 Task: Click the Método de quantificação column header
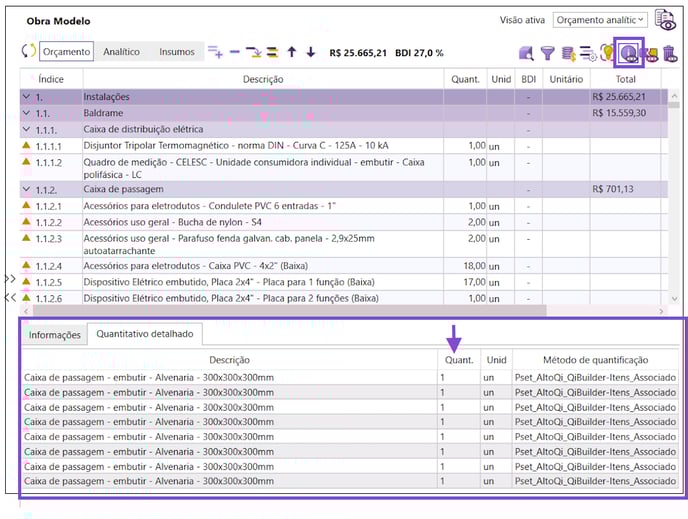point(595,360)
